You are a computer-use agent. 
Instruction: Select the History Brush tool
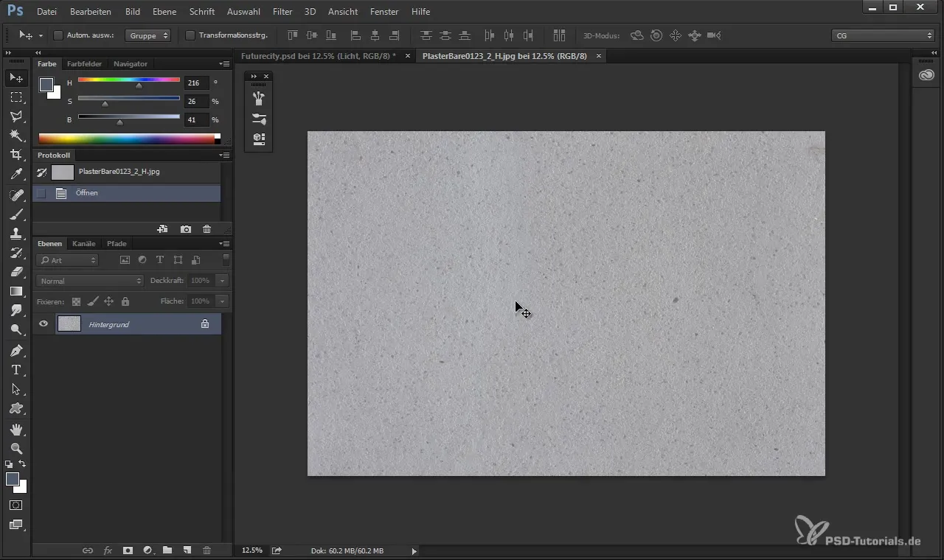[x=16, y=253]
